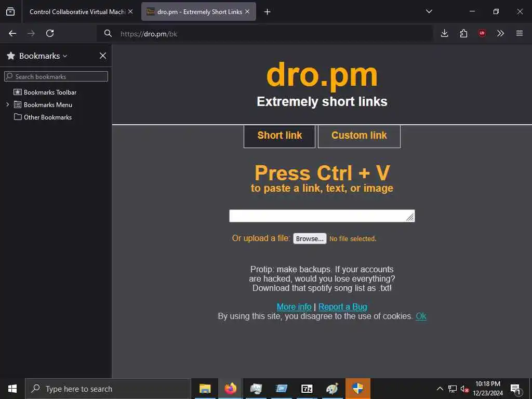The width and height of the screenshot is (532, 399).
Task: Click the security shield taskbar icon
Action: (358, 389)
